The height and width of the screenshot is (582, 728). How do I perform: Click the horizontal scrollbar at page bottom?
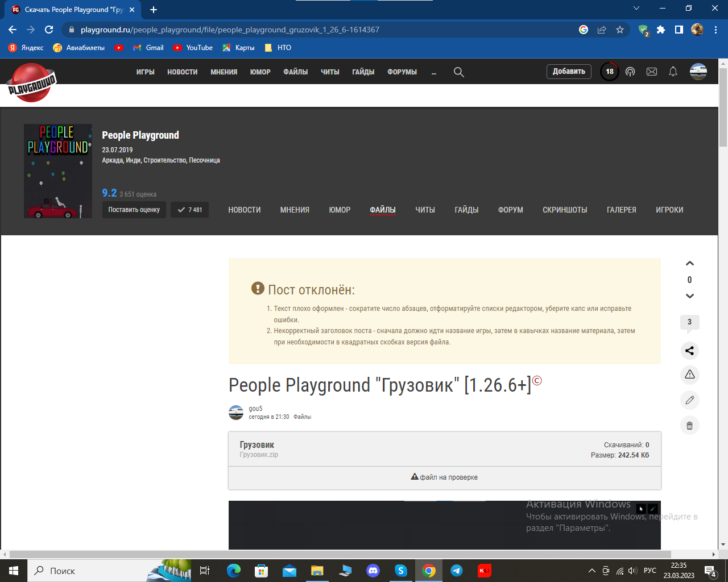(340, 554)
